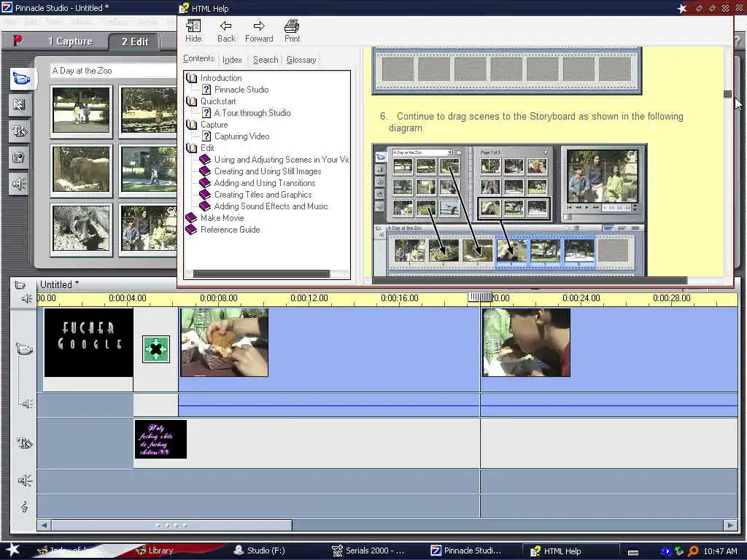Expand the Make Movie book

click(192, 218)
